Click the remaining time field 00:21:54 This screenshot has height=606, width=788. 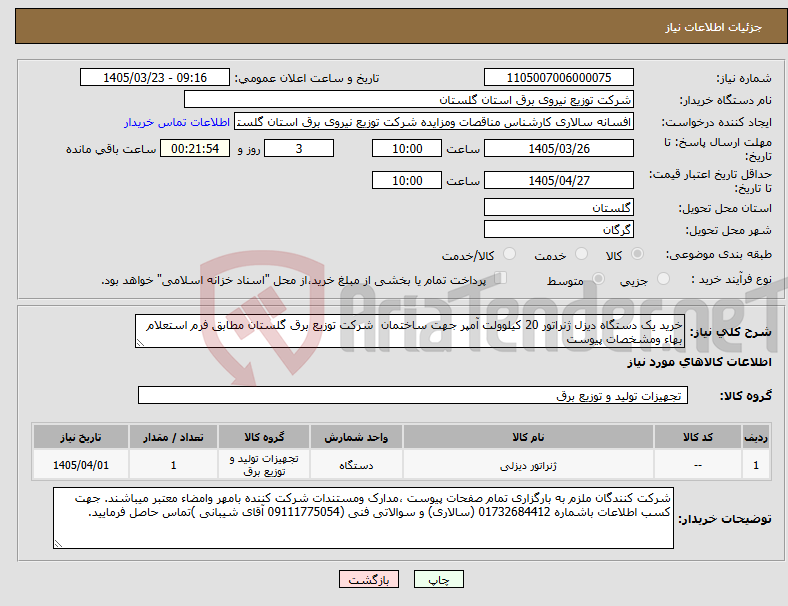point(195,148)
